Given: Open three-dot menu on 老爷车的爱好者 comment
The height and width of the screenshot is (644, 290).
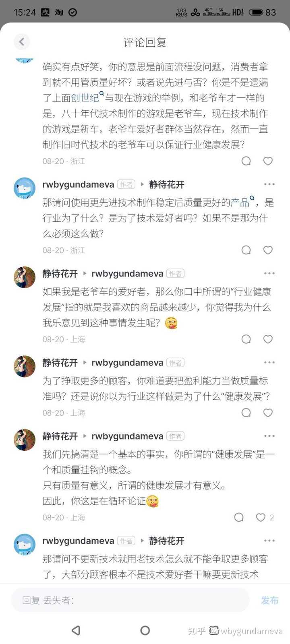Looking at the screenshot, I should [269, 273].
